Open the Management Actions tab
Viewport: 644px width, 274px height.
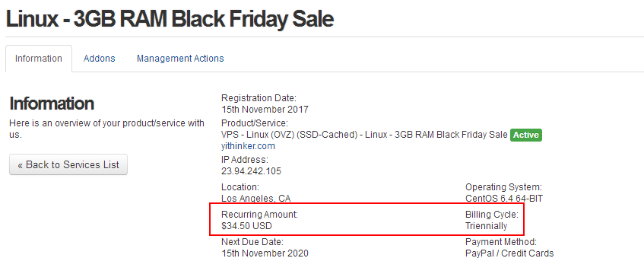click(x=180, y=59)
